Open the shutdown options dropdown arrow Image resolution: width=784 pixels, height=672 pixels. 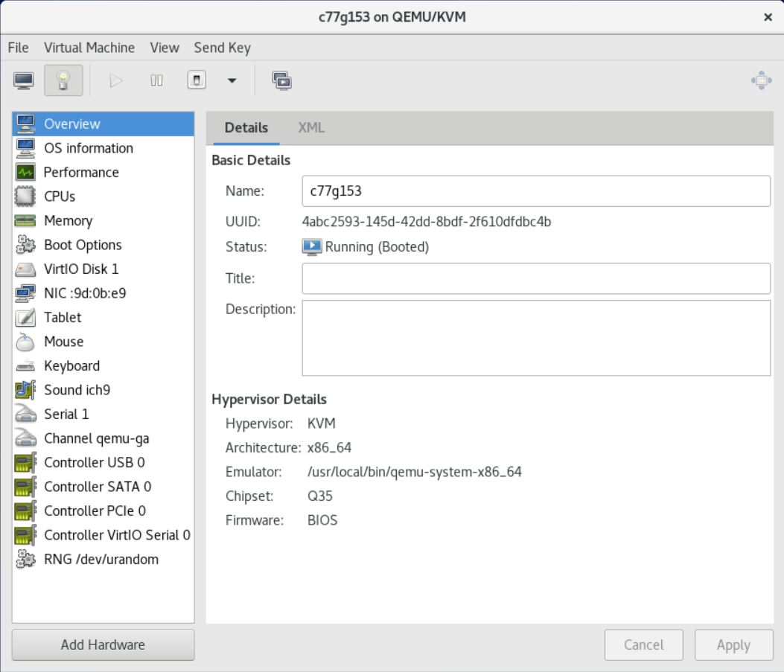pyautogui.click(x=232, y=80)
